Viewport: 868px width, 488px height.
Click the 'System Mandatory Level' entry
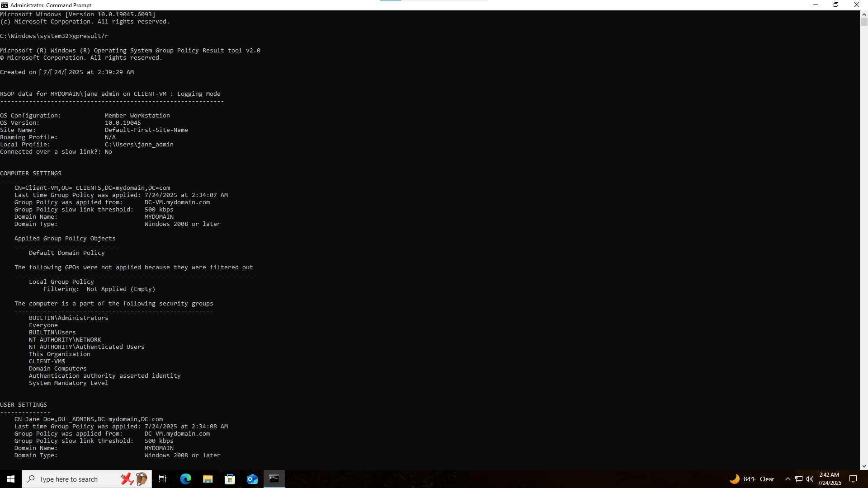pos(69,383)
